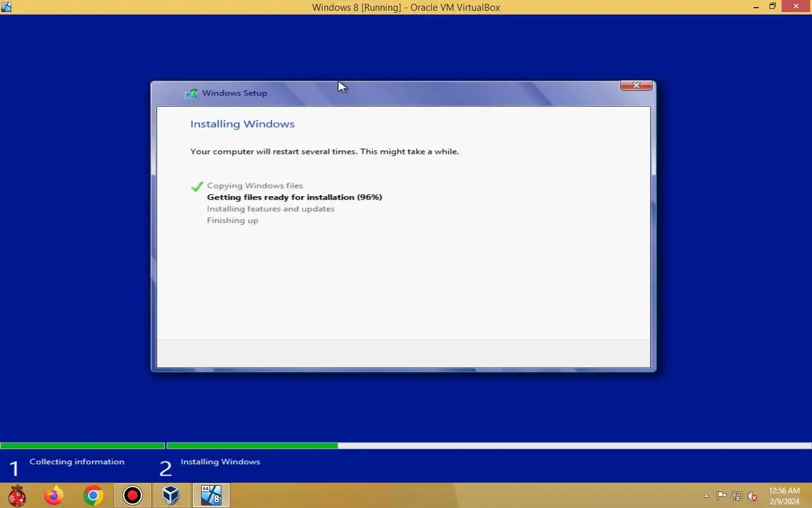Click the completed stage 1 green progress bar
The image size is (812, 508).
tap(82, 446)
